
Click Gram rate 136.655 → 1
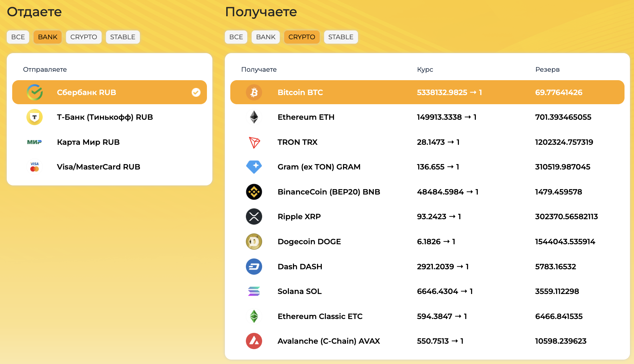click(438, 167)
